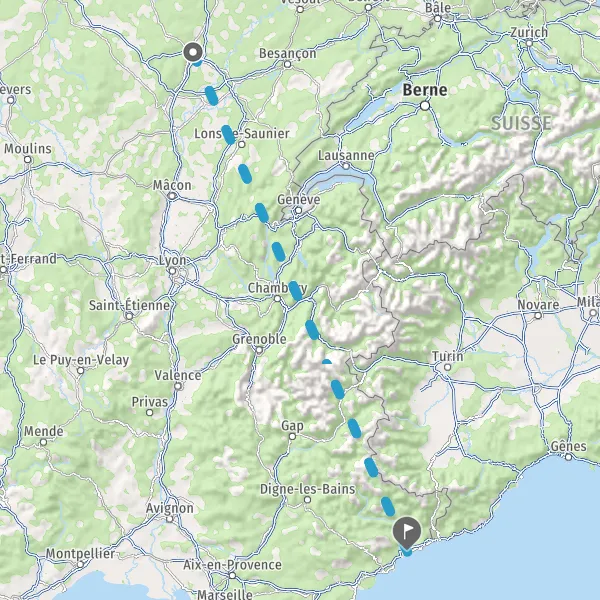
Task: Select the Avignon city label
Action: (x=170, y=508)
